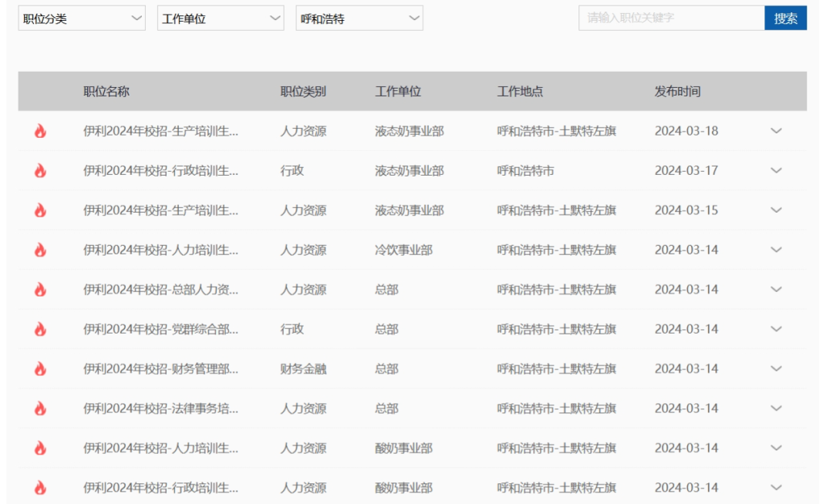Screen dimensions: 833x504
Task: Click 总部 unit in the 财务管理部 row
Action: 386,368
